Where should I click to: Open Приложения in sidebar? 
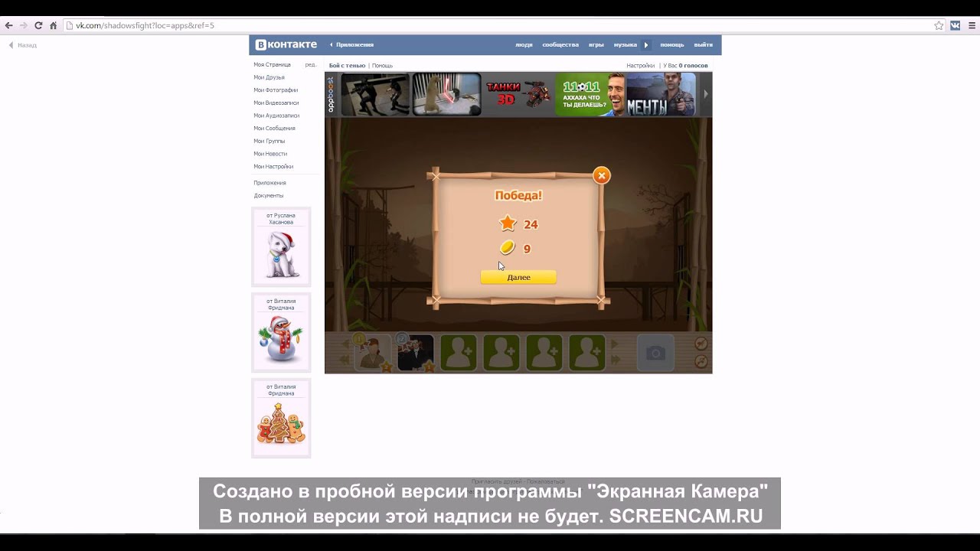(269, 183)
